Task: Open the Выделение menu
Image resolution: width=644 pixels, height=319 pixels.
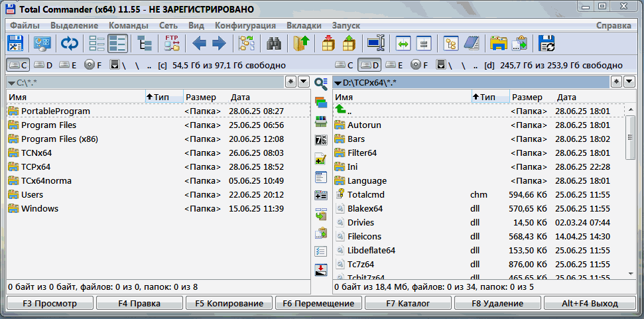Action: pos(74,25)
